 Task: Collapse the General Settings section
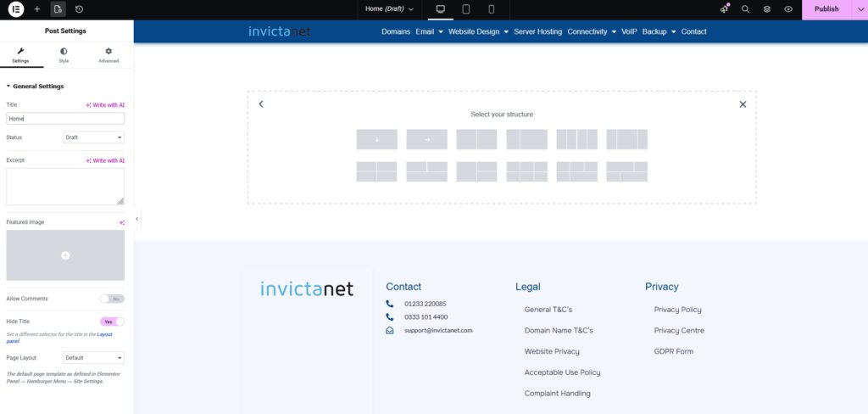tap(35, 87)
